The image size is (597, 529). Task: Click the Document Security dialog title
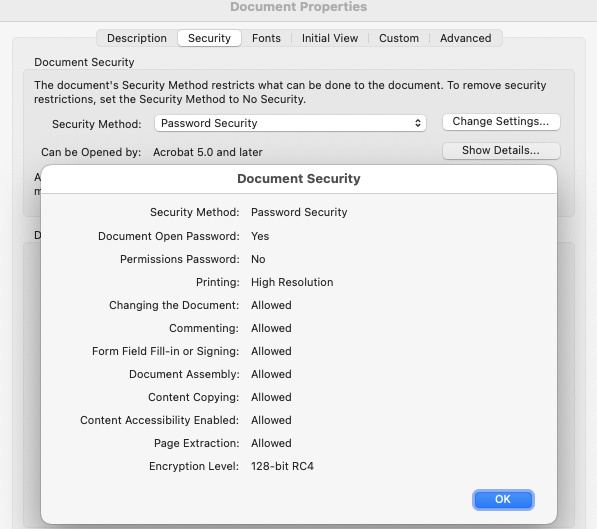point(298,179)
